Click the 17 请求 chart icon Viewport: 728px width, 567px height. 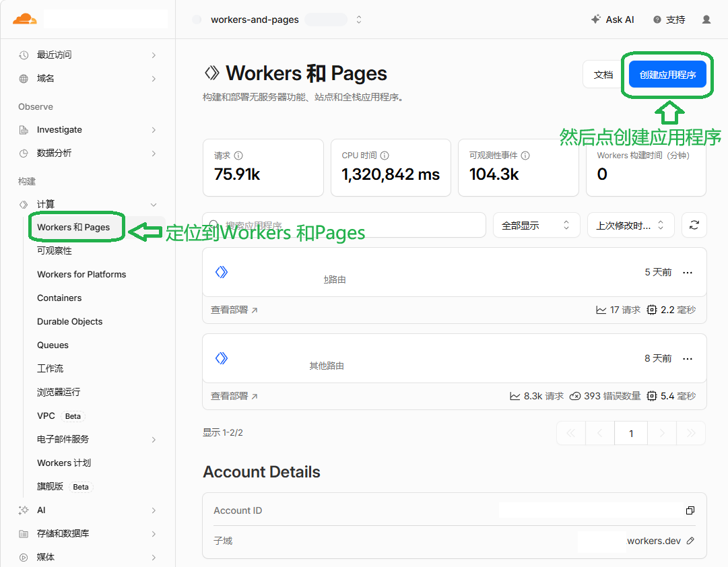601,310
